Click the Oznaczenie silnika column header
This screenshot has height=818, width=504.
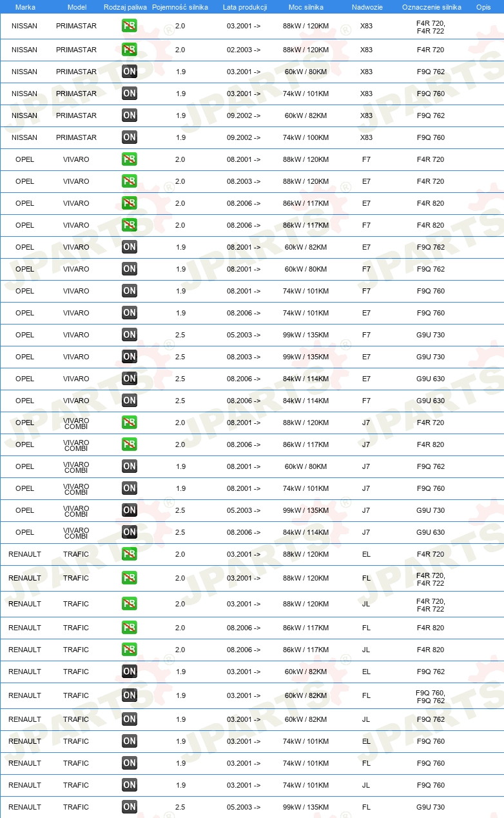click(x=431, y=6)
